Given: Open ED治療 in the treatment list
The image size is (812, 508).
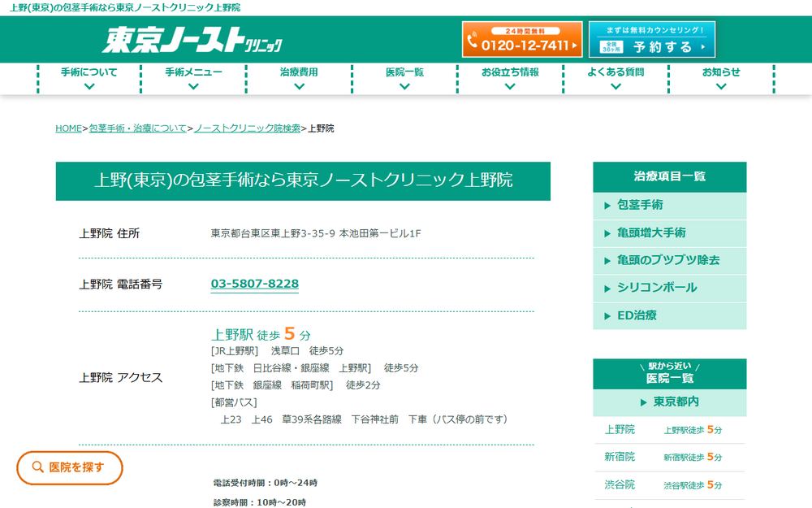Looking at the screenshot, I should coord(670,315).
